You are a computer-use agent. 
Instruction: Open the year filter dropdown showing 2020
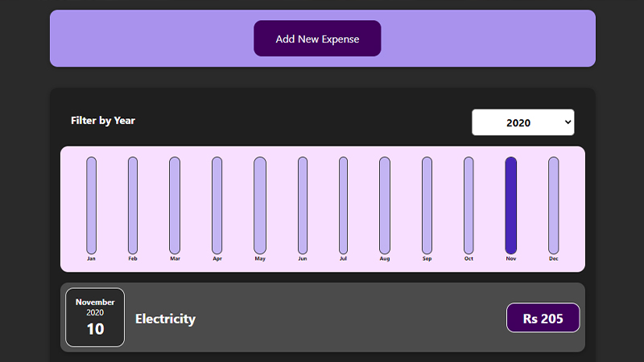(x=522, y=122)
